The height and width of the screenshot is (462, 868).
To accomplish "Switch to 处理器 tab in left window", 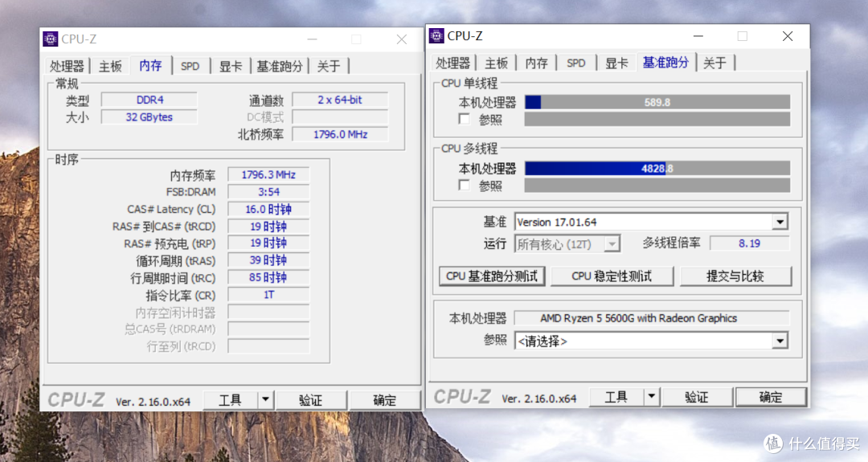I will (x=67, y=67).
